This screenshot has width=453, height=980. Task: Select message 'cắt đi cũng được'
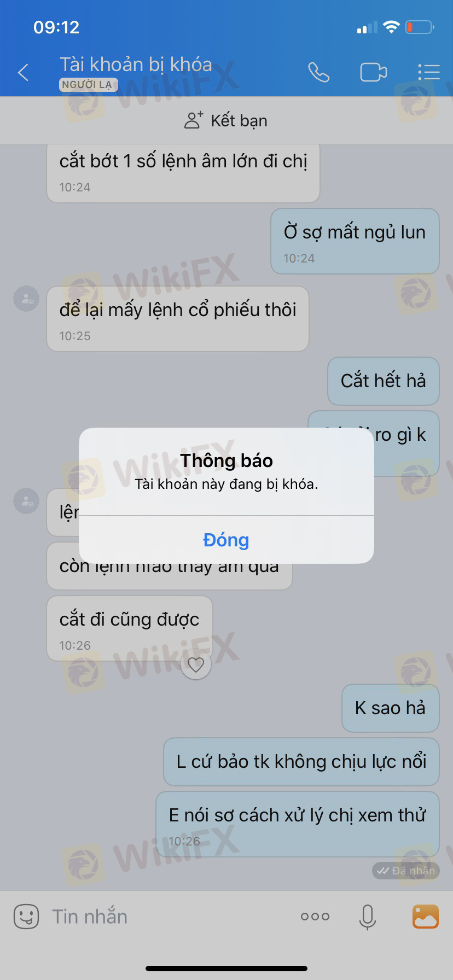click(x=130, y=628)
